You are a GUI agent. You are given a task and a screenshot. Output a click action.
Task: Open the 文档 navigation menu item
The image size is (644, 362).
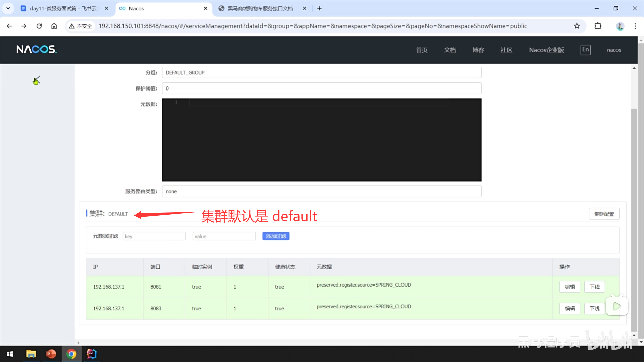[450, 50]
